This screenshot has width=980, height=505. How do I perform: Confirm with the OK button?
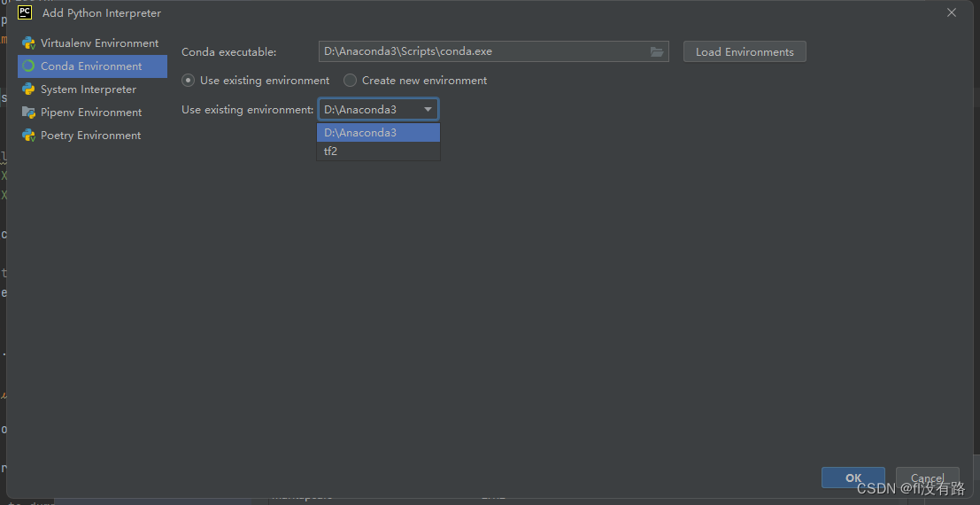tap(853, 478)
